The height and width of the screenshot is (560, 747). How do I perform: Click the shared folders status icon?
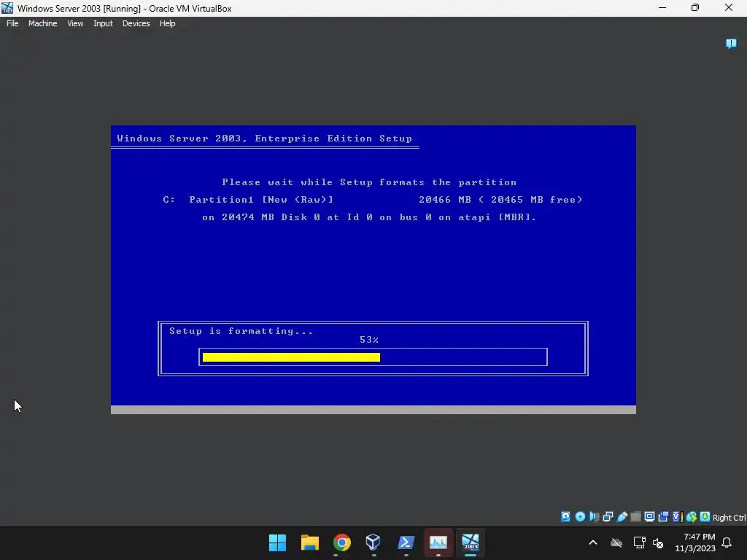(x=635, y=517)
